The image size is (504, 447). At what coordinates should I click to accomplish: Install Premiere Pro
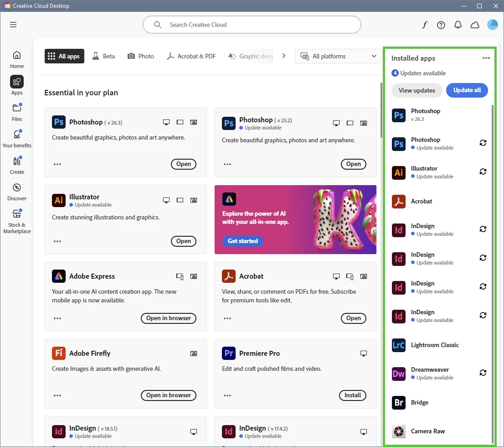[x=353, y=395]
